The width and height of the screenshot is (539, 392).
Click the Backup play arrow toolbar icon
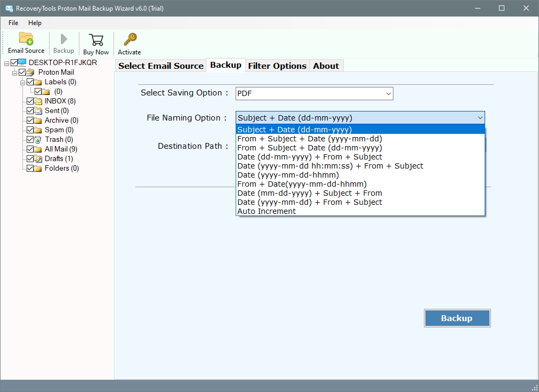click(63, 39)
